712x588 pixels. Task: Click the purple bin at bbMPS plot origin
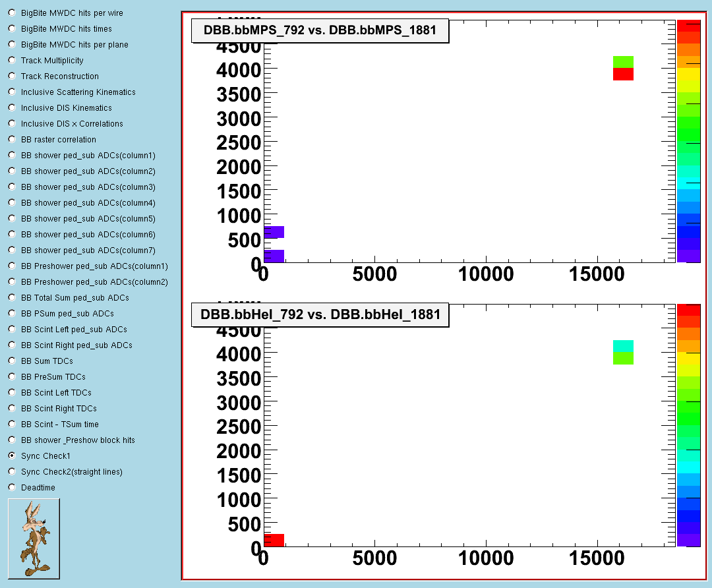pyautogui.click(x=274, y=256)
